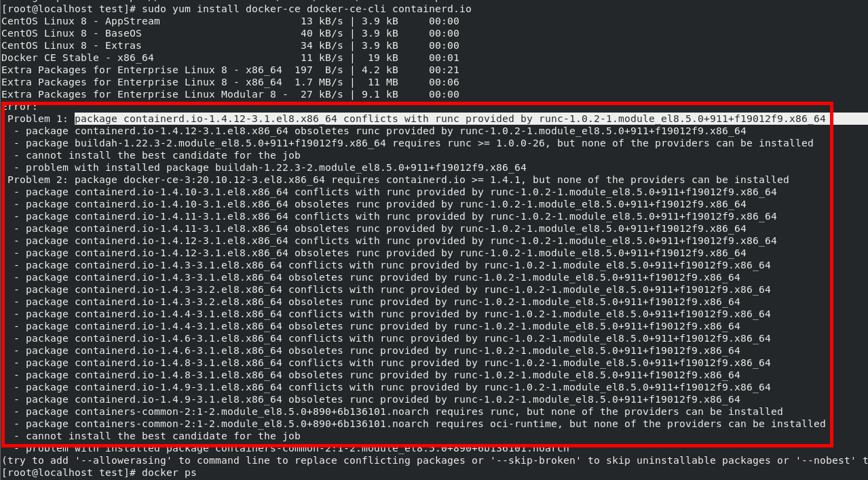
Task: Click containerd.io-1.4.3-3.2 obsoletes runc line
Action: coord(377,302)
